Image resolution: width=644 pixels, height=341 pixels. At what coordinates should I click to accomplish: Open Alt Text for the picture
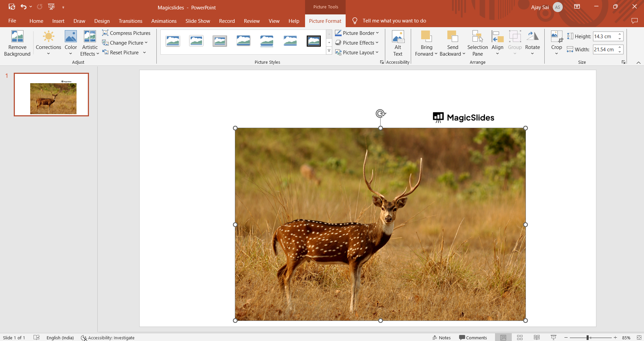[x=398, y=43]
